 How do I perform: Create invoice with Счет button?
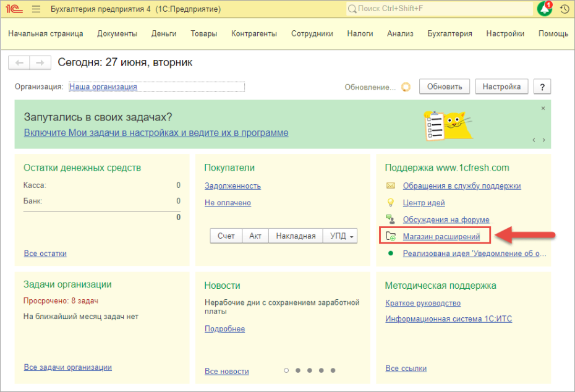pos(226,236)
